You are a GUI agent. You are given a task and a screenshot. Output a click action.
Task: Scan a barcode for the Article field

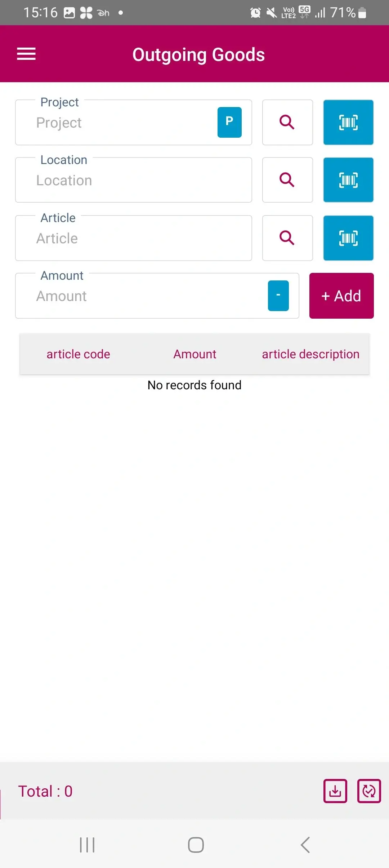[x=348, y=238]
